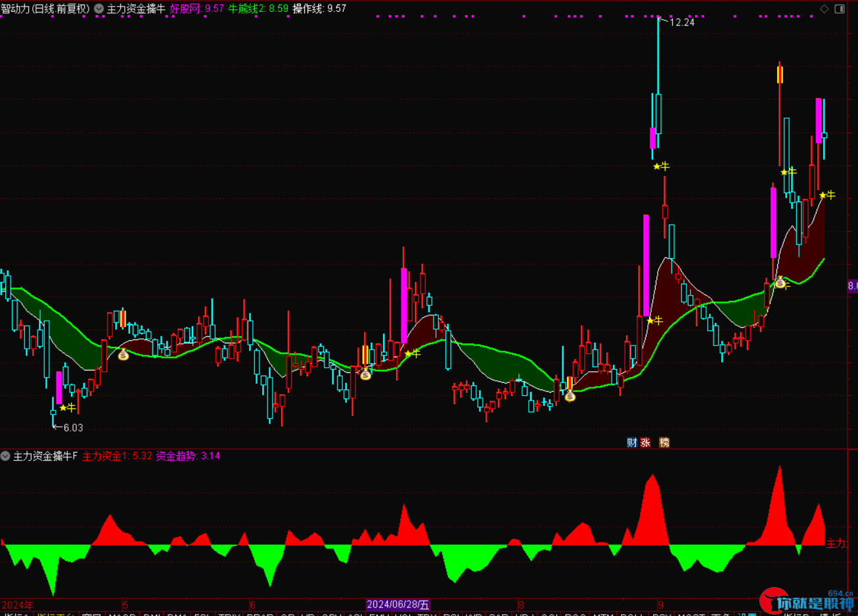The width and height of the screenshot is (858, 616).
Task: Click the red 主力 label at right edge
Action: coord(836,544)
